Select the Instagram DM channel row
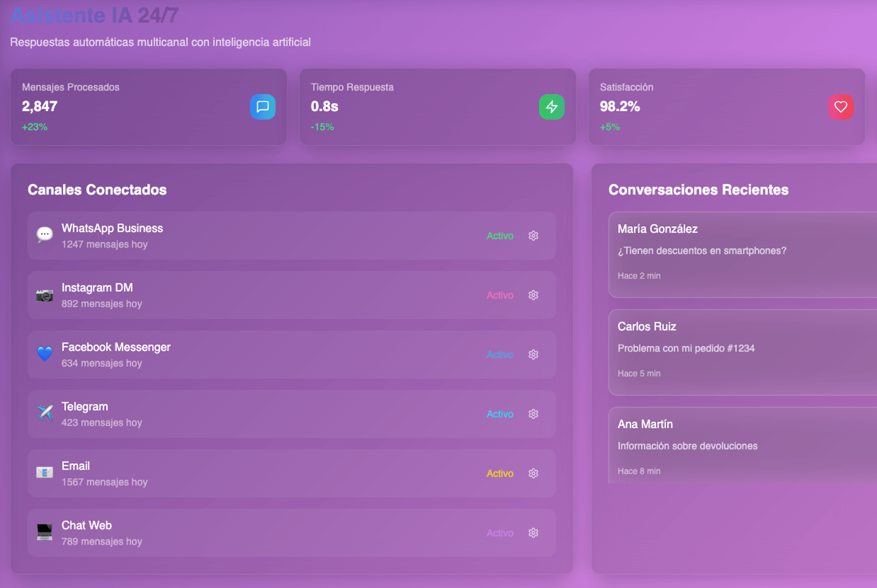This screenshot has height=588, width=877. click(274, 295)
